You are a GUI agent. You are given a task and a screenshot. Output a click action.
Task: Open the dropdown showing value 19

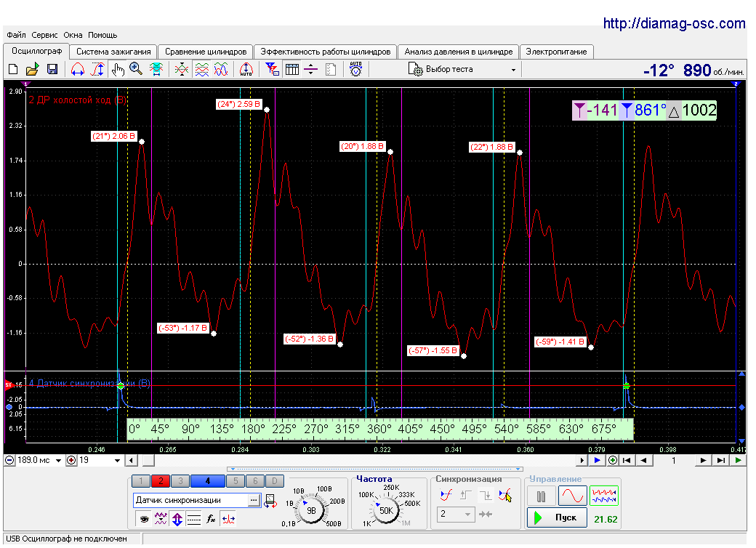click(x=117, y=461)
